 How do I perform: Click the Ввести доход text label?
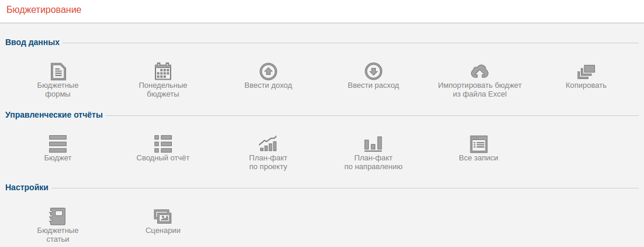(x=268, y=85)
